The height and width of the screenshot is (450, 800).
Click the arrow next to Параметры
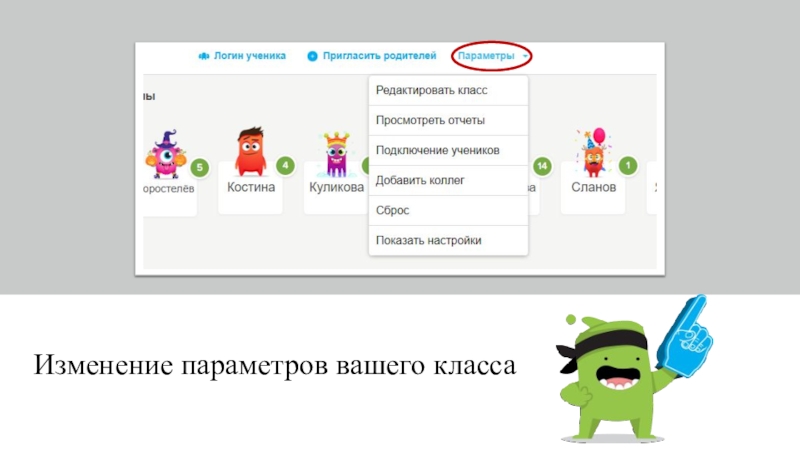point(526,57)
